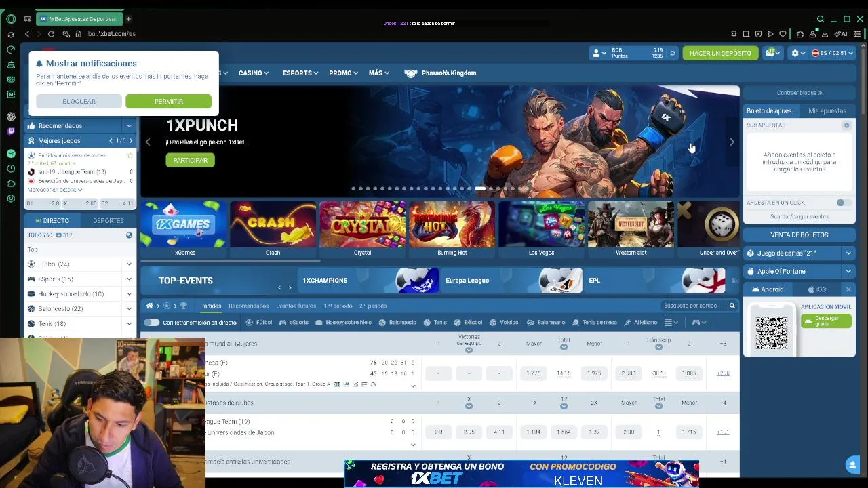Viewport: 868px width, 488px height.
Task: Open Twitch in the browser sidebar
Action: coord(11,131)
